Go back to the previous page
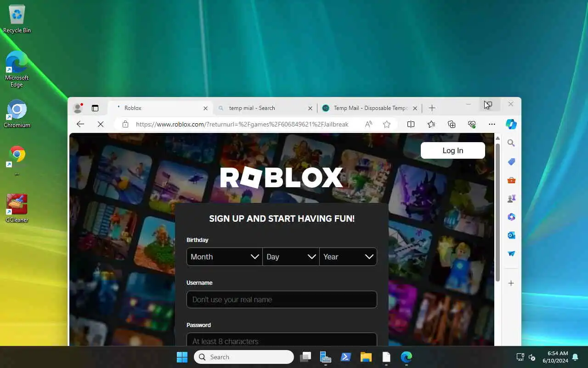The height and width of the screenshot is (368, 588). (80, 124)
